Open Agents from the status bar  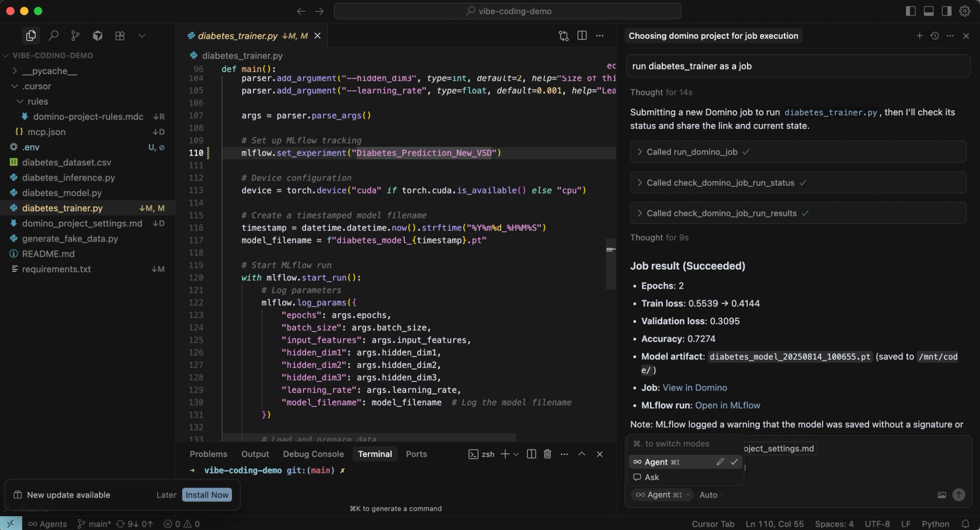[47, 524]
